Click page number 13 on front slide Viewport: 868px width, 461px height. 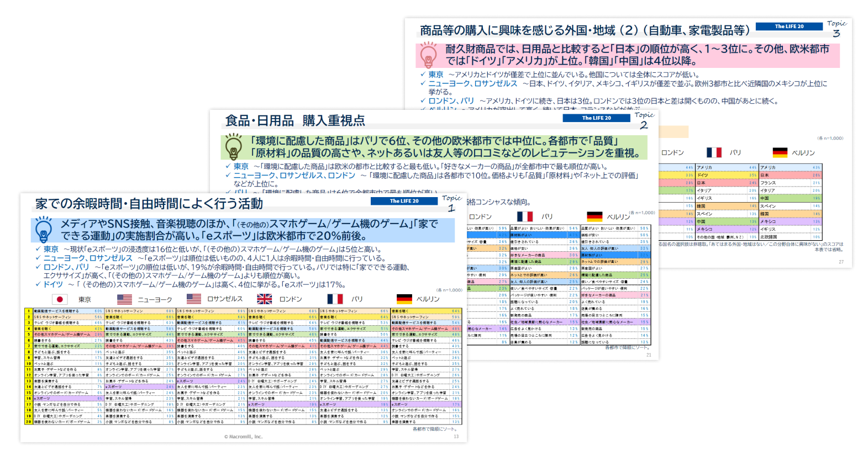pyautogui.click(x=456, y=437)
